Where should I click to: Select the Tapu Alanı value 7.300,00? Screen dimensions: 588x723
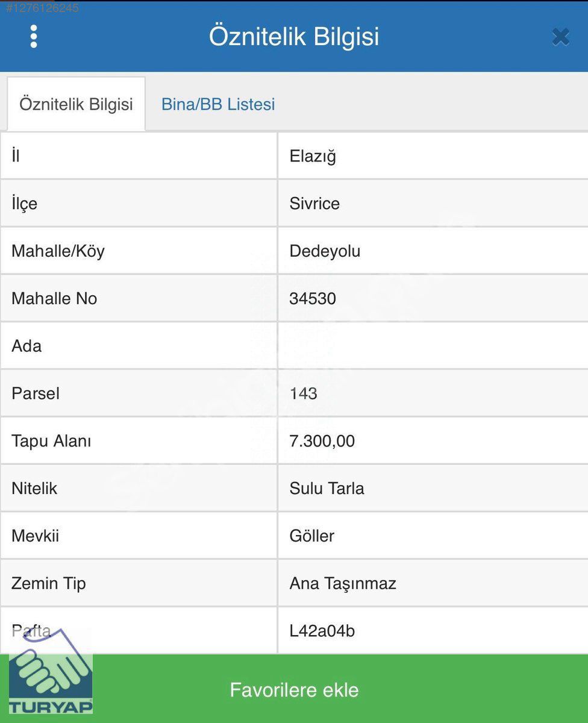click(322, 442)
